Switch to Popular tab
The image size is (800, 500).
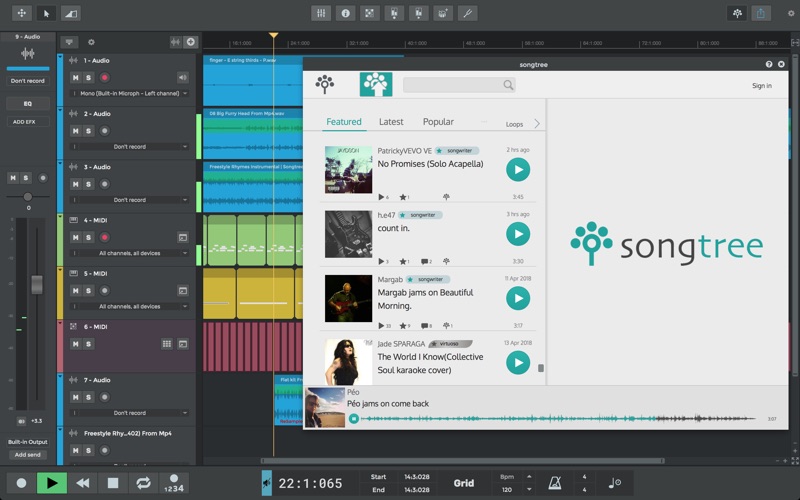click(438, 121)
